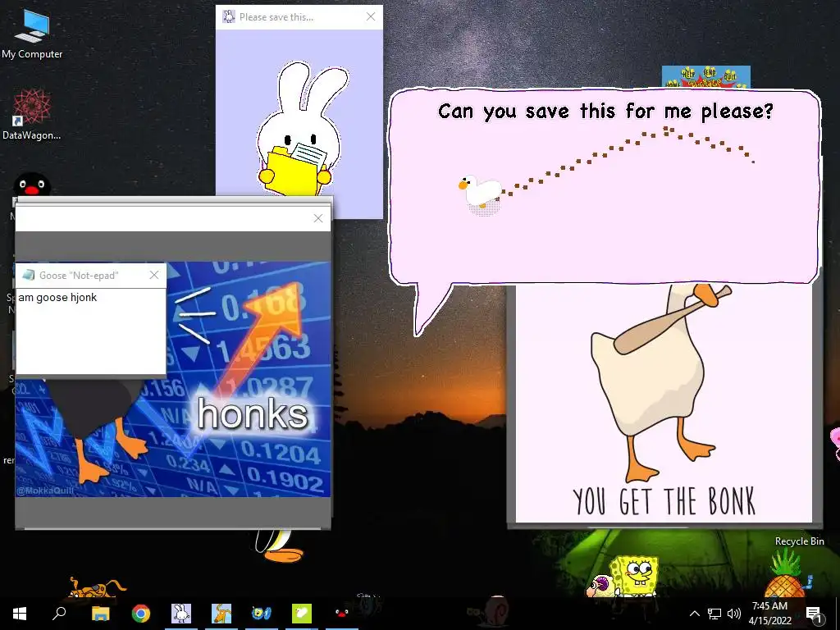Viewport: 840px width, 630px height.
Task: Click the bunny icon in the "Please save this..." title bar
Action: tap(229, 16)
